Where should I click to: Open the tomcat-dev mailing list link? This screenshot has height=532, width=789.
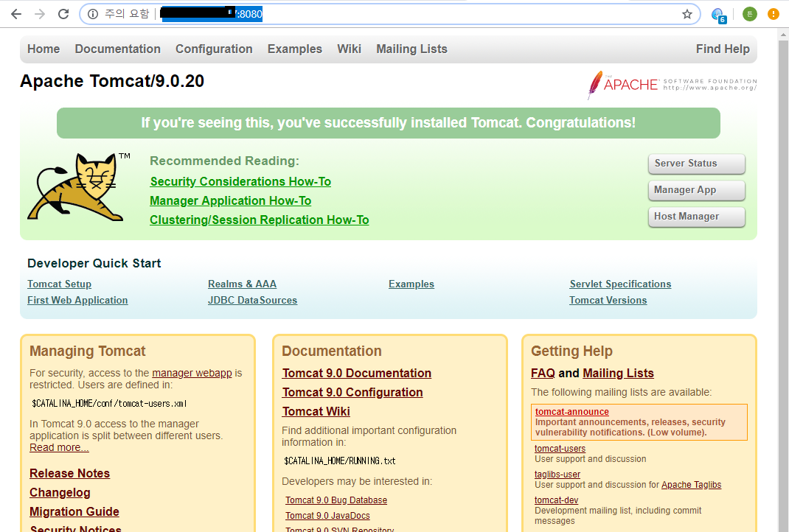click(556, 500)
